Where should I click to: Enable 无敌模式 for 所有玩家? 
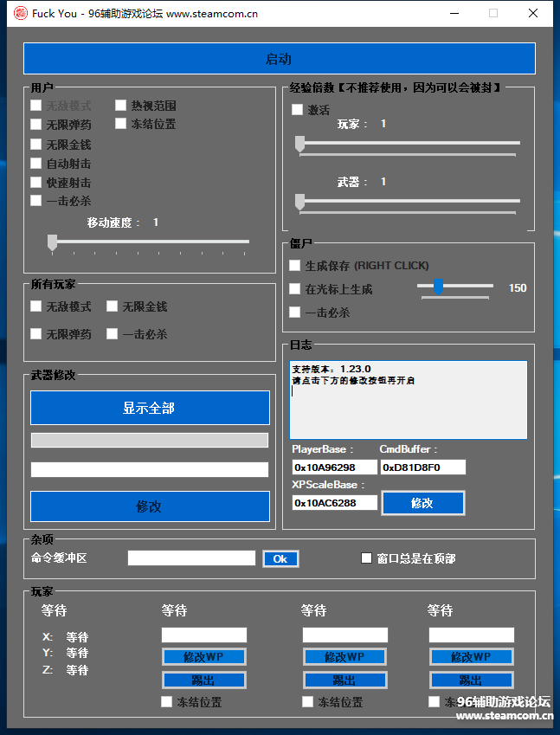[36, 306]
